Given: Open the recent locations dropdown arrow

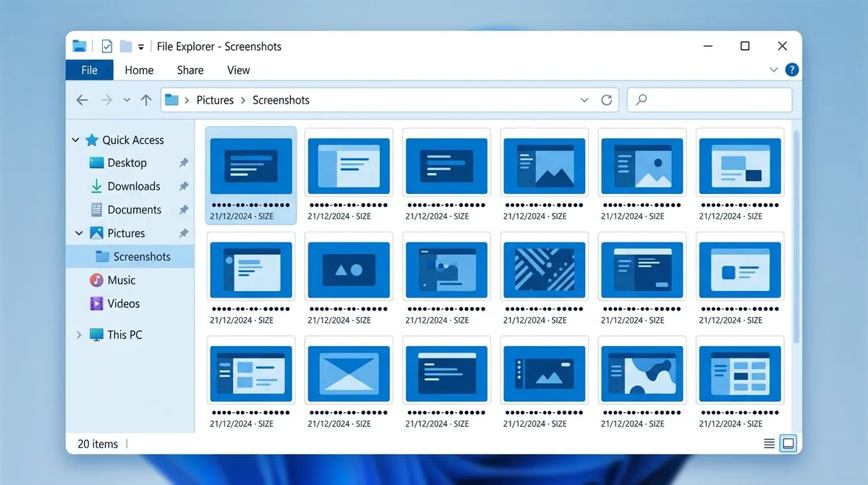Looking at the screenshot, I should tap(127, 100).
